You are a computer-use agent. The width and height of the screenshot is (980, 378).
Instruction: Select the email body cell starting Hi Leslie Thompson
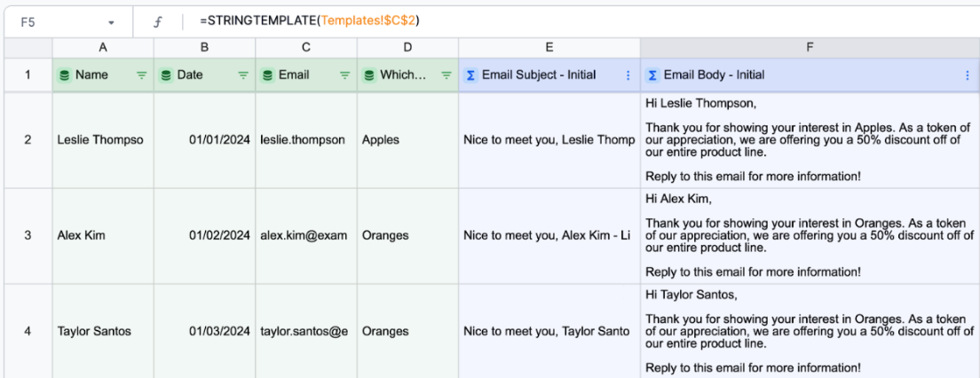click(810, 140)
